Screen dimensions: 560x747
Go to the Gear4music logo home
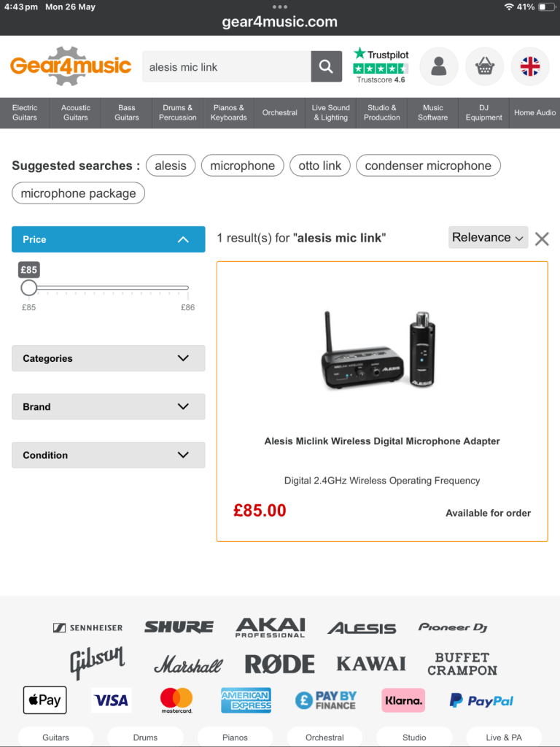(x=71, y=66)
